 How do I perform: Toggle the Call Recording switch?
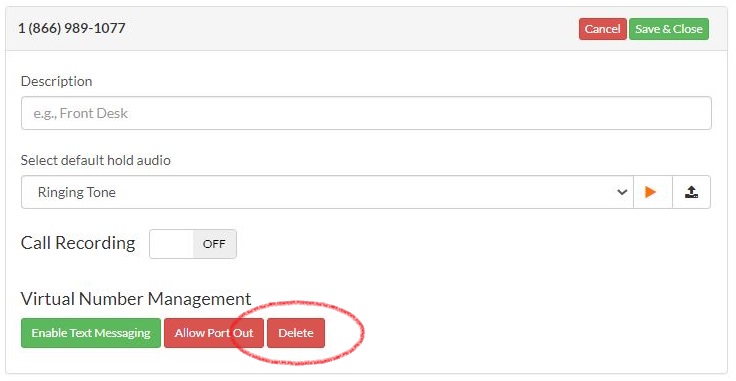[x=193, y=244]
